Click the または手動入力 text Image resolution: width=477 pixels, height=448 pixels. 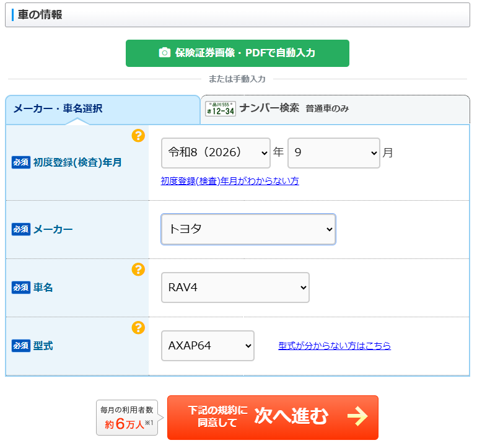[237, 79]
